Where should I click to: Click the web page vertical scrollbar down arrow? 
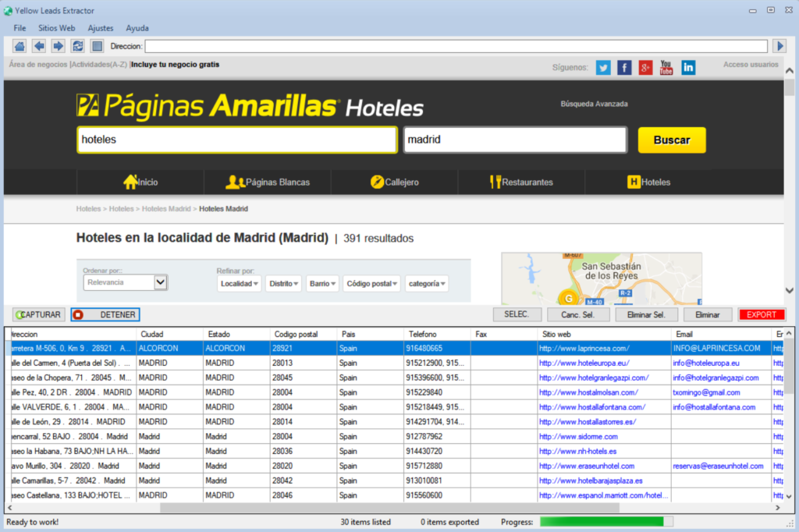pos(790,290)
